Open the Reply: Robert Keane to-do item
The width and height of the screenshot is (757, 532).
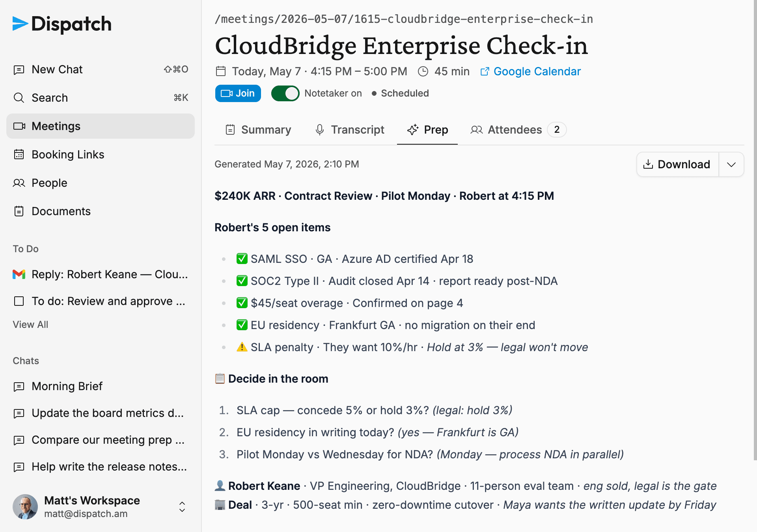tap(101, 274)
